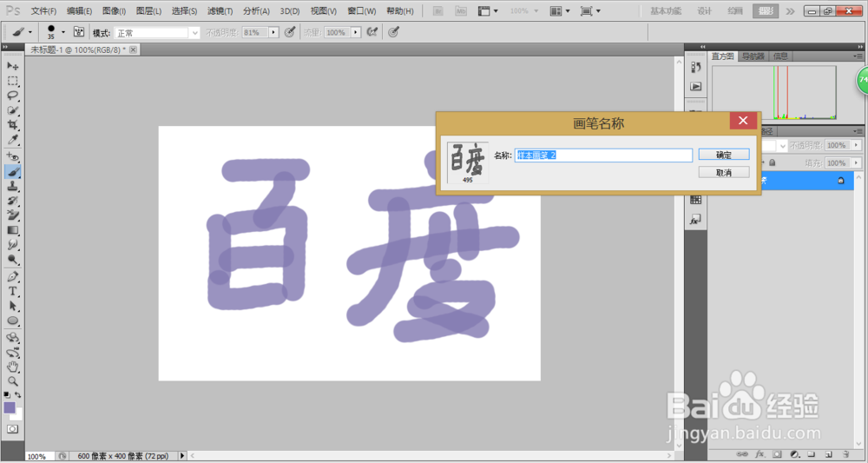Select the 3D Object Rotate tool
Screen dimensions: 868x463
[x=12, y=337]
